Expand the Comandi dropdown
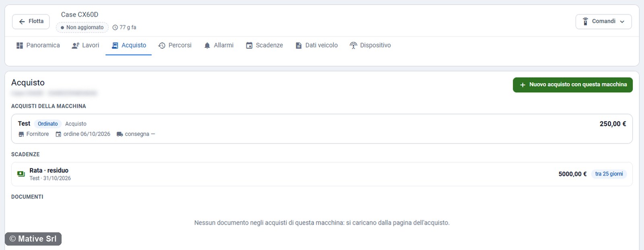Image resolution: width=644 pixels, height=250 pixels. (x=603, y=21)
